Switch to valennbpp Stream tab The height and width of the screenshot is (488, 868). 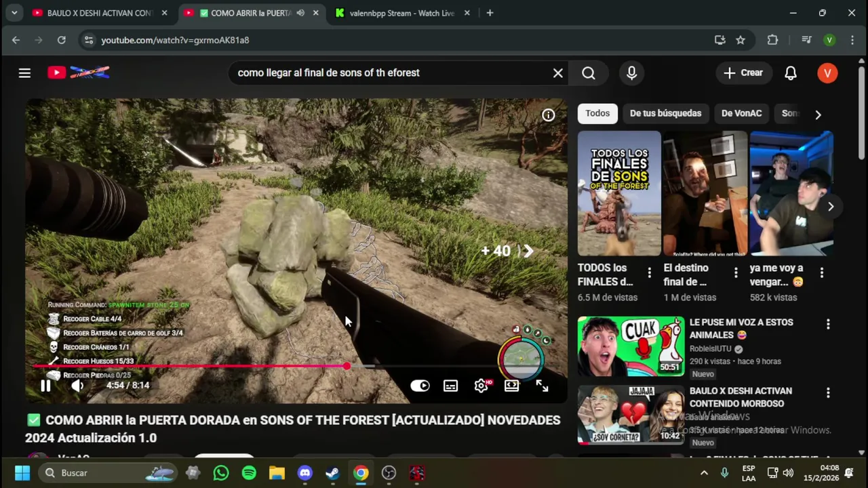(x=401, y=13)
